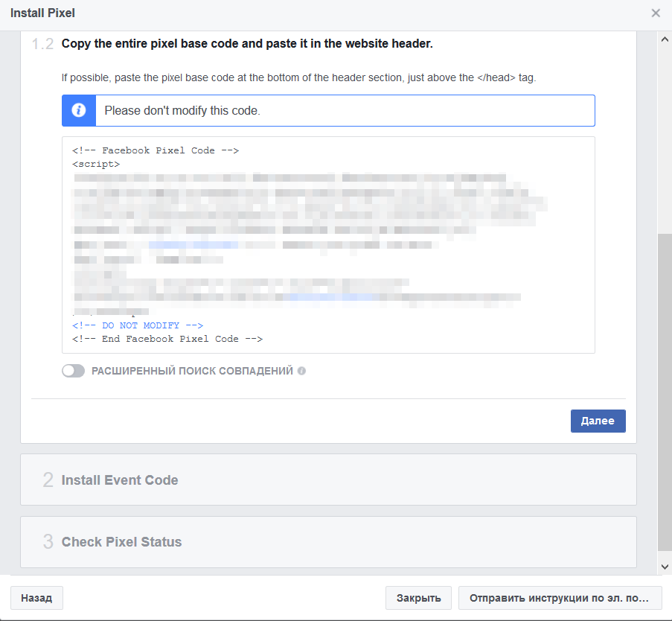Click inside the pixel base code box
This screenshot has height=621, width=672.
pyautogui.click(x=328, y=245)
